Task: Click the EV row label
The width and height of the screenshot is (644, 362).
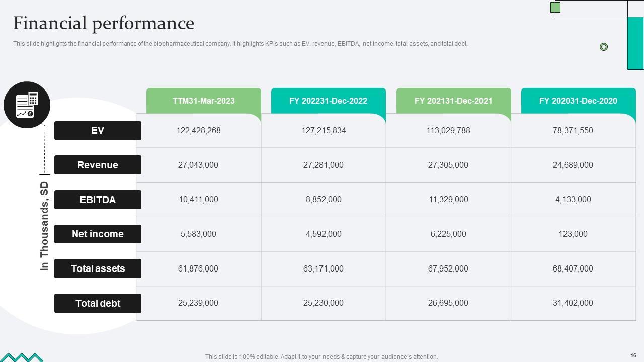Action: pyautogui.click(x=98, y=131)
